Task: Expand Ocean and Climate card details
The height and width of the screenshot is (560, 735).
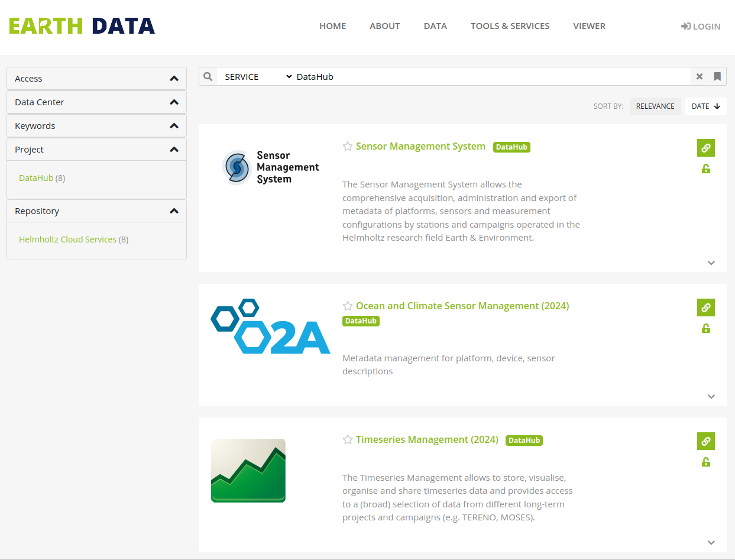Action: point(711,397)
